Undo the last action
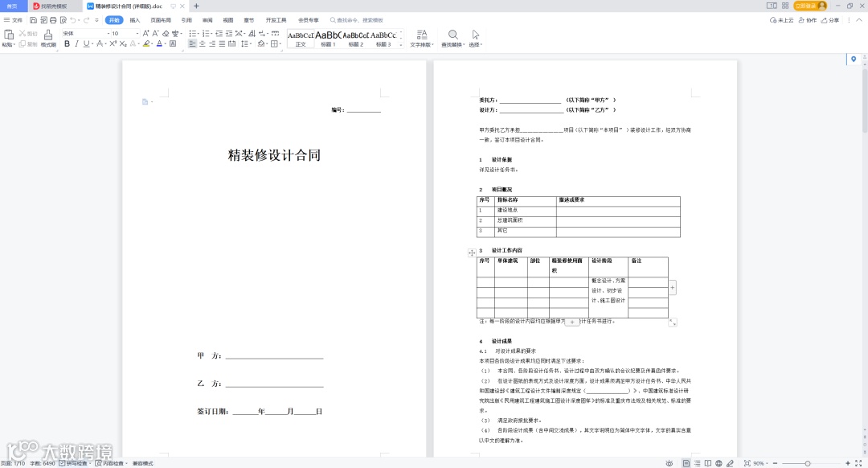 click(x=72, y=20)
